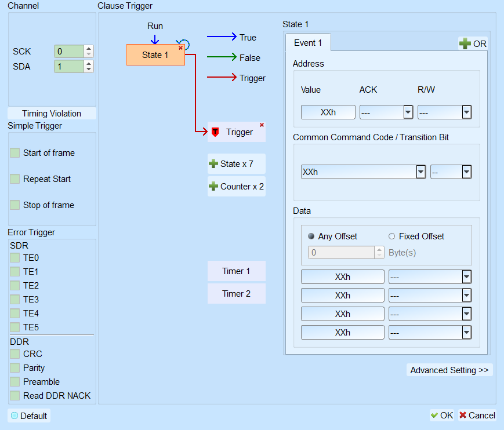This screenshot has height=430, width=504.
Task: Increase the SCK channel value
Action: pyautogui.click(x=89, y=49)
